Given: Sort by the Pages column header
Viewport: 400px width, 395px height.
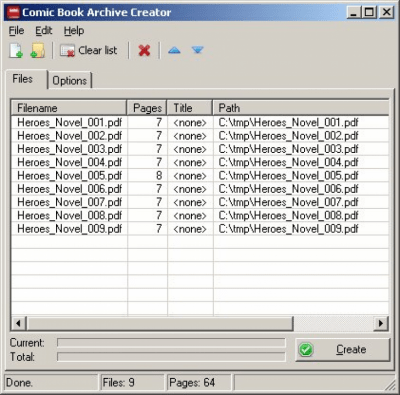Looking at the screenshot, I should (147, 108).
